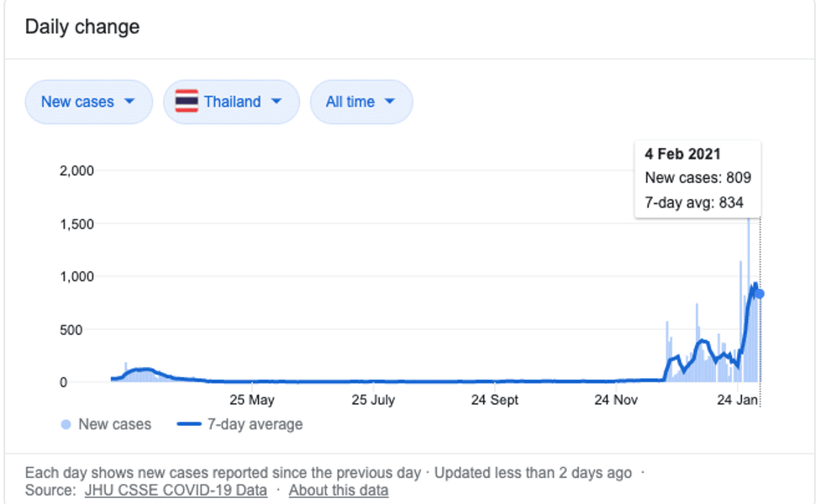821x504 pixels.
Task: Click the highlighted 4 Feb data point
Action: point(759,294)
